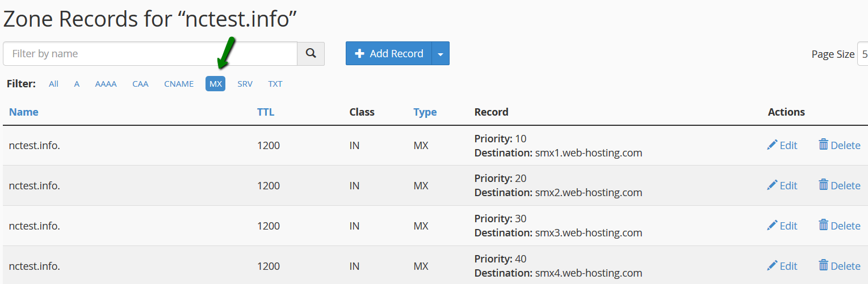Open the Page Size selector
This screenshot has height=284, width=868.
pyautogui.click(x=862, y=54)
